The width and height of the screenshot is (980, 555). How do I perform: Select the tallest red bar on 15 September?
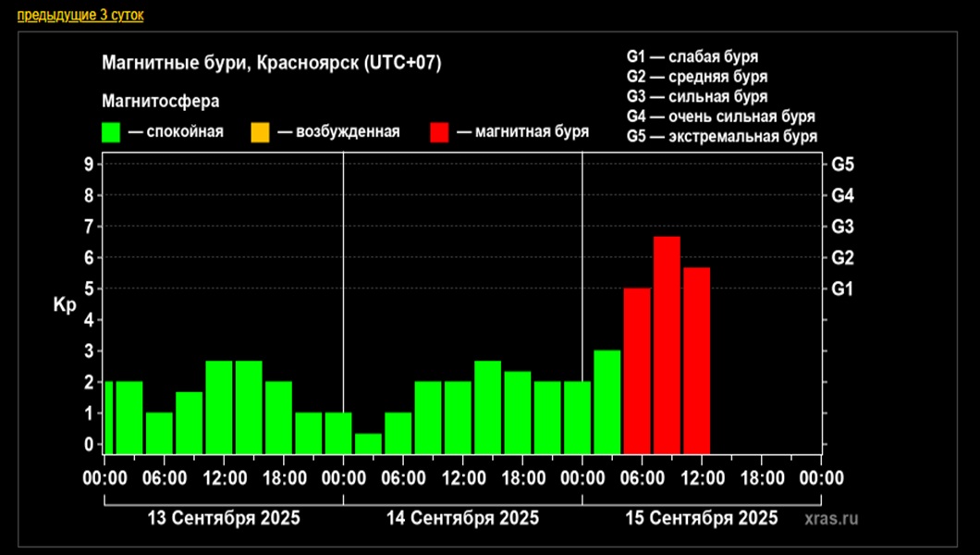click(667, 344)
